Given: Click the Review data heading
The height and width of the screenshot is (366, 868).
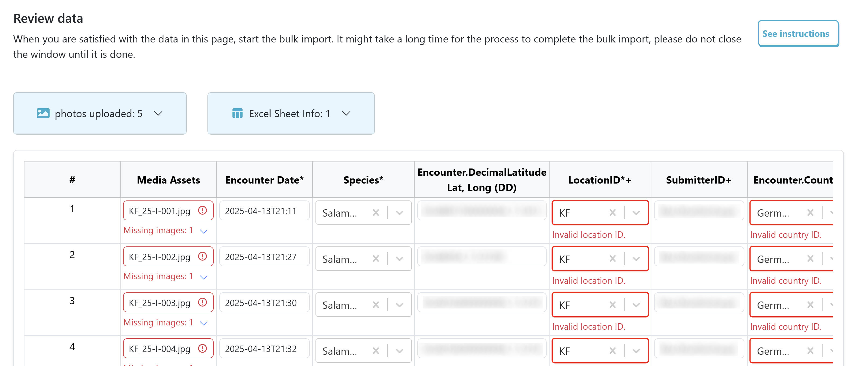Looking at the screenshot, I should click(48, 18).
